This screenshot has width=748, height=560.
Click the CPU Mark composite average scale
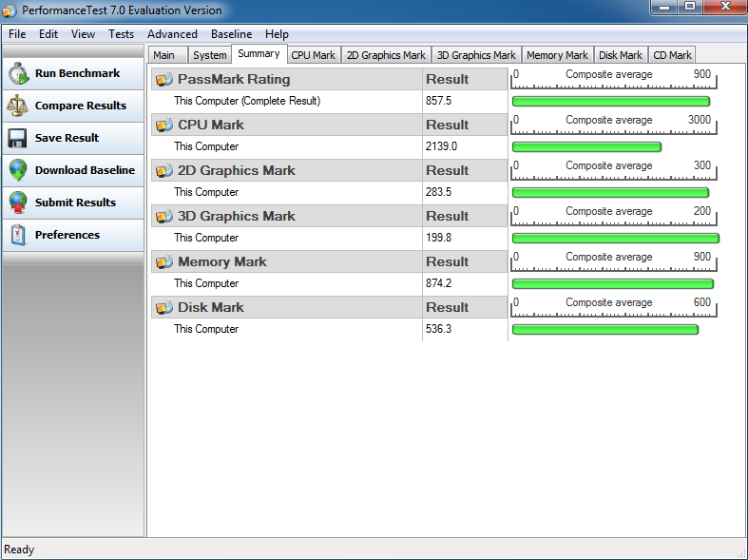[x=613, y=125]
